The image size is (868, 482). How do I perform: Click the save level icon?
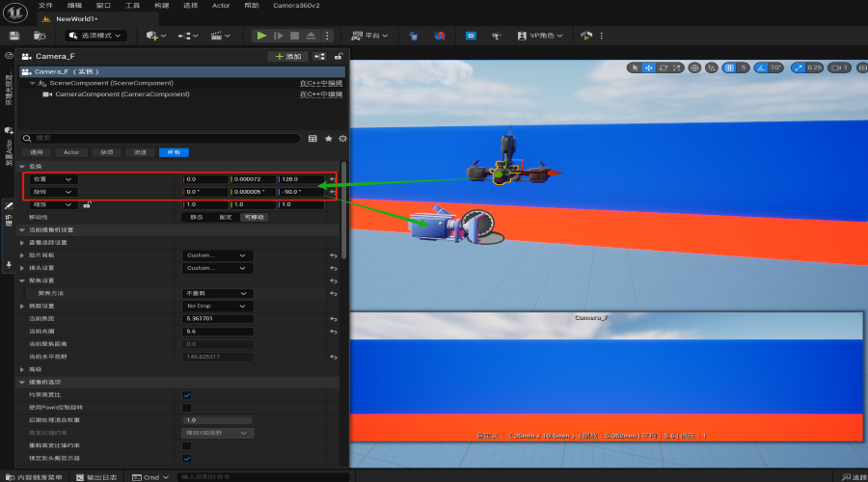[x=14, y=36]
